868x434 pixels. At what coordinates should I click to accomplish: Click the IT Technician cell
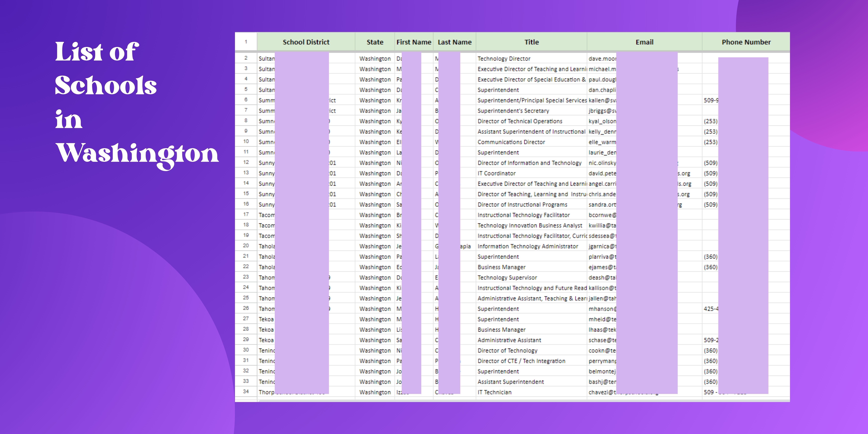tap(494, 392)
